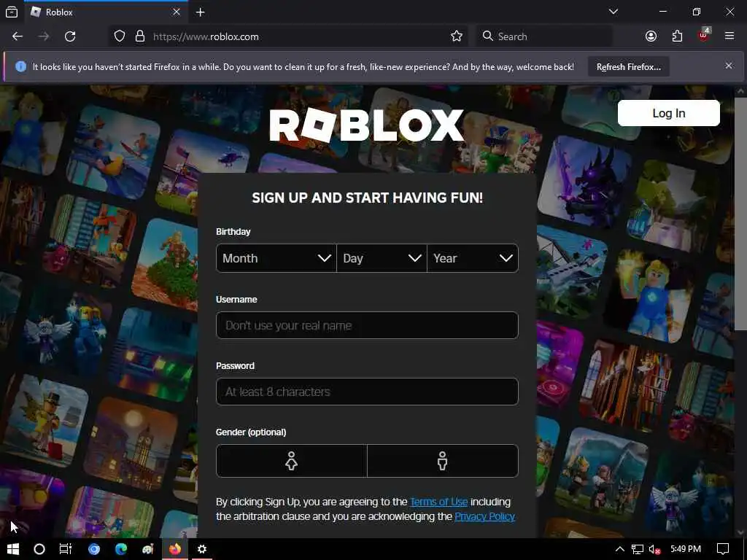Bookmark this page with the star icon
747x560 pixels.
pos(457,36)
